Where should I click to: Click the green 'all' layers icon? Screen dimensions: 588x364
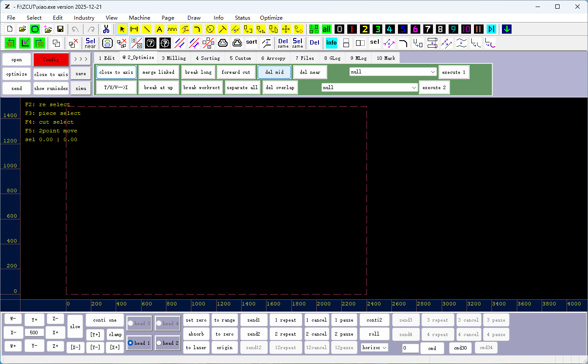[x=326, y=29]
